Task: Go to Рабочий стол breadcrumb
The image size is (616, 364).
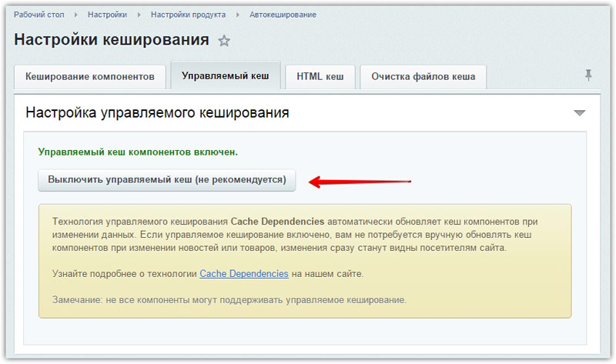Action: click(39, 15)
